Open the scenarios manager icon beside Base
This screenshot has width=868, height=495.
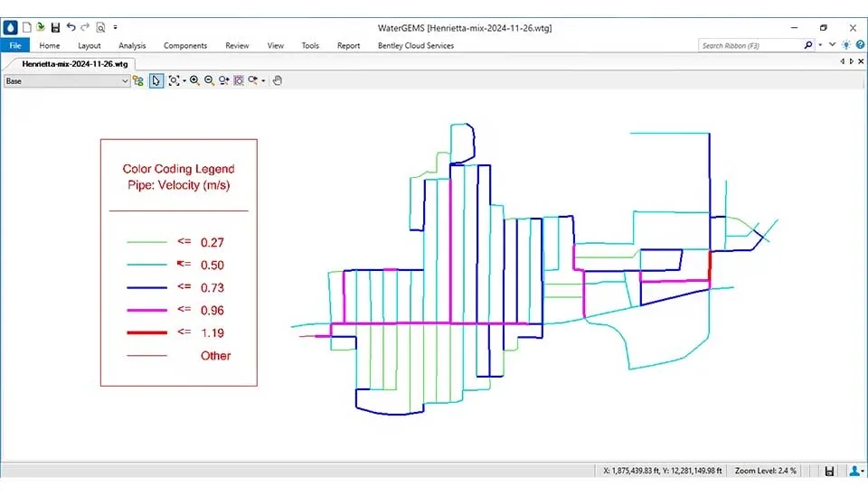(x=138, y=80)
